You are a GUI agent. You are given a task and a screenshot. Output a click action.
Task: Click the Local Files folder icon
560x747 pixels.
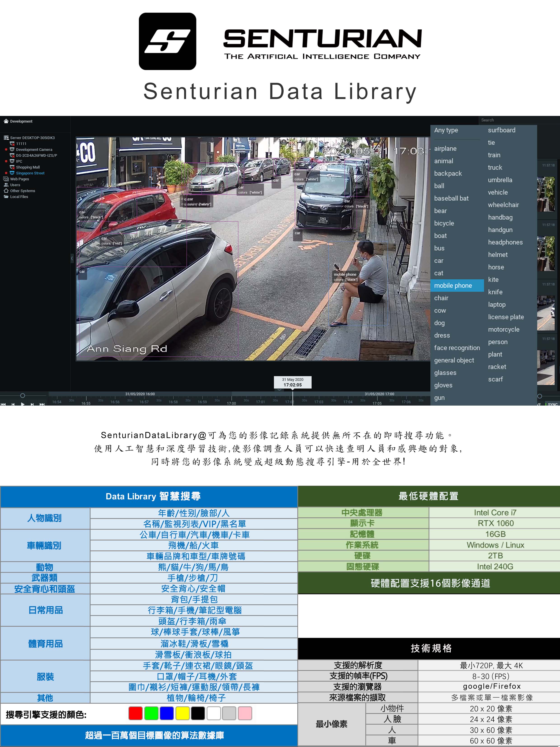pyautogui.click(x=6, y=197)
